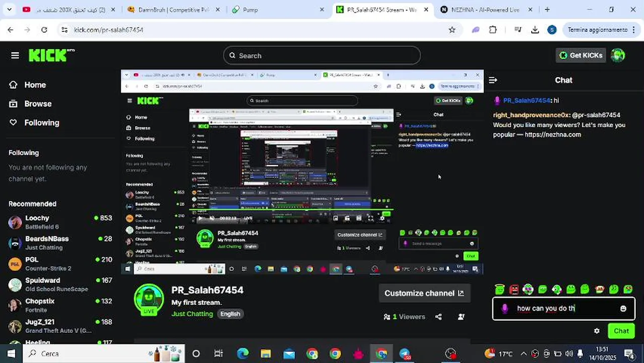The height and width of the screenshot is (363, 644).
Task: Click the headphones emote with purple eyes
Action: tap(528, 289)
